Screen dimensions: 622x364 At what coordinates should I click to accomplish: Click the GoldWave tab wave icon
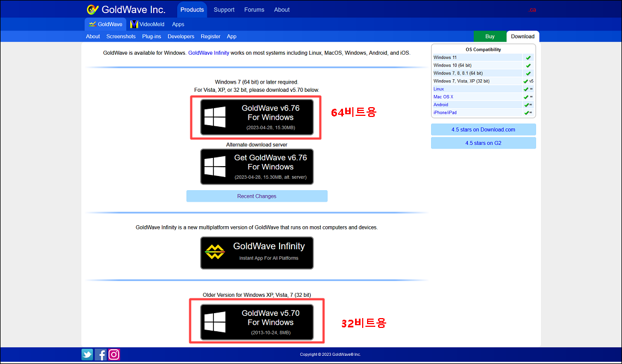click(x=92, y=24)
